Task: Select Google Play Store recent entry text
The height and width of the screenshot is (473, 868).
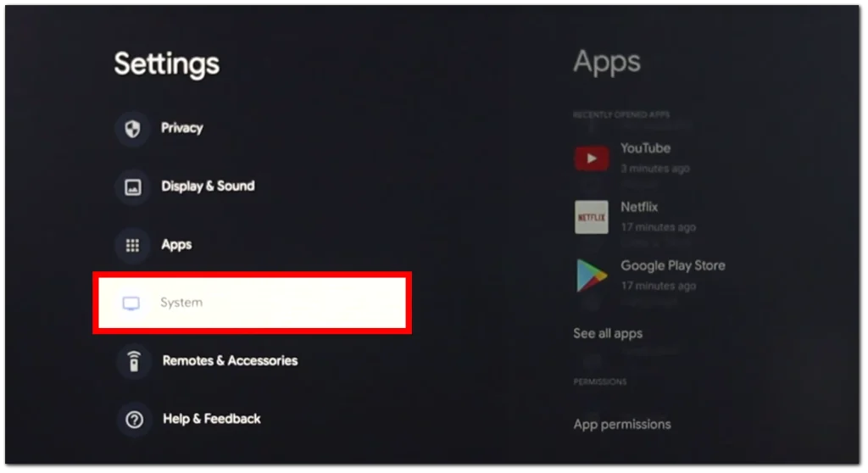Action: pos(672,266)
